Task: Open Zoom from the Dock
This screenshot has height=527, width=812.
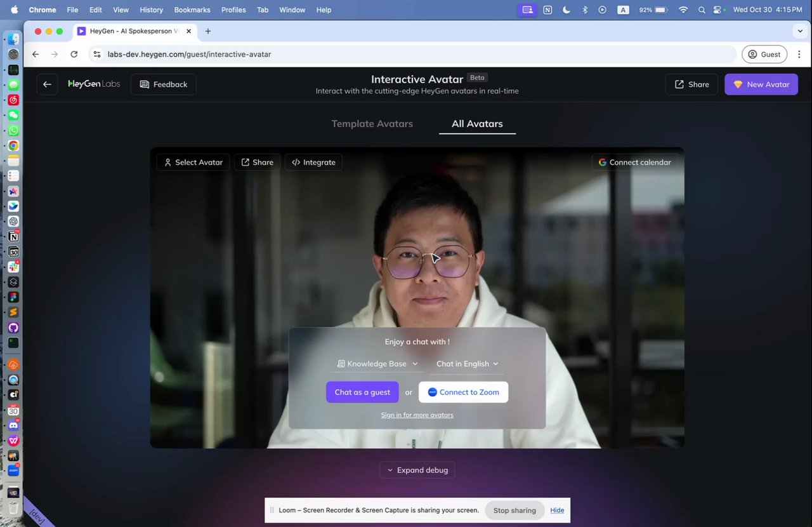Action: pos(13,470)
